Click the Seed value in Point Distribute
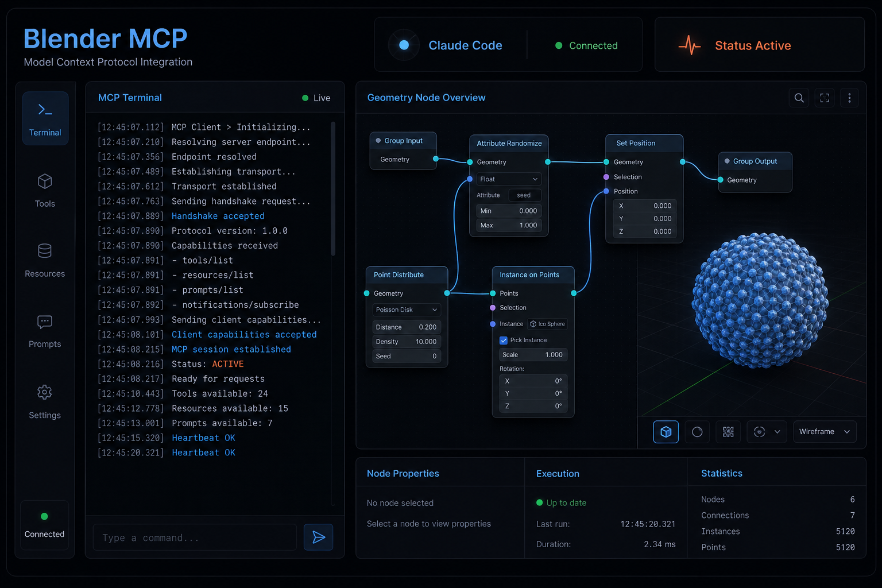The image size is (882, 588). coord(407,356)
